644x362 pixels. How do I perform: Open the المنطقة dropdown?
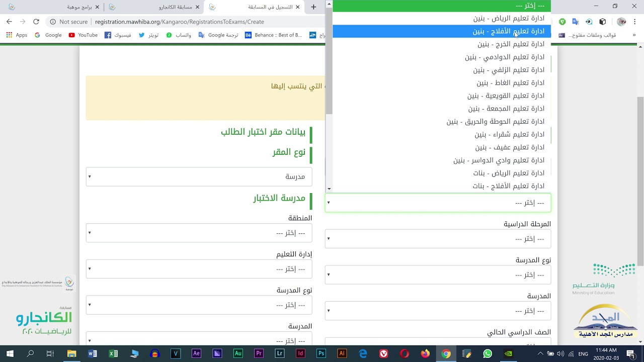199,233
